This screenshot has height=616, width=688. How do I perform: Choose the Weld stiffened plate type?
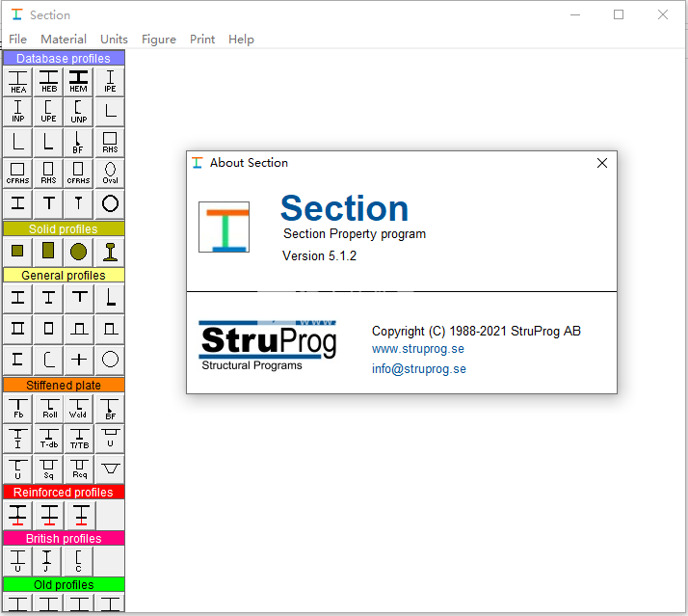pos(79,409)
